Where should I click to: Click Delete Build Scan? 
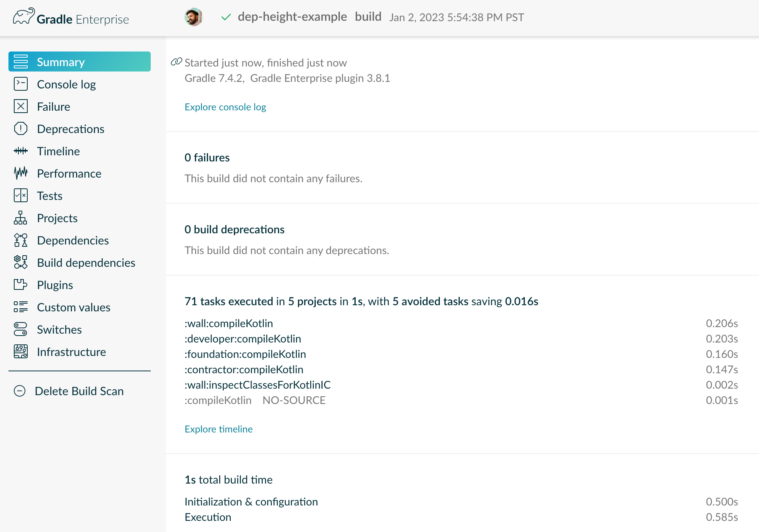(79, 391)
